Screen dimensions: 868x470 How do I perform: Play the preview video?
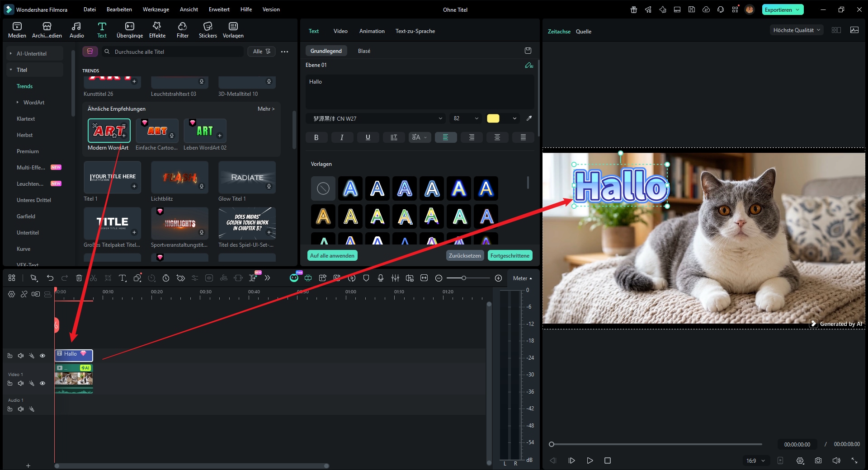pos(590,461)
